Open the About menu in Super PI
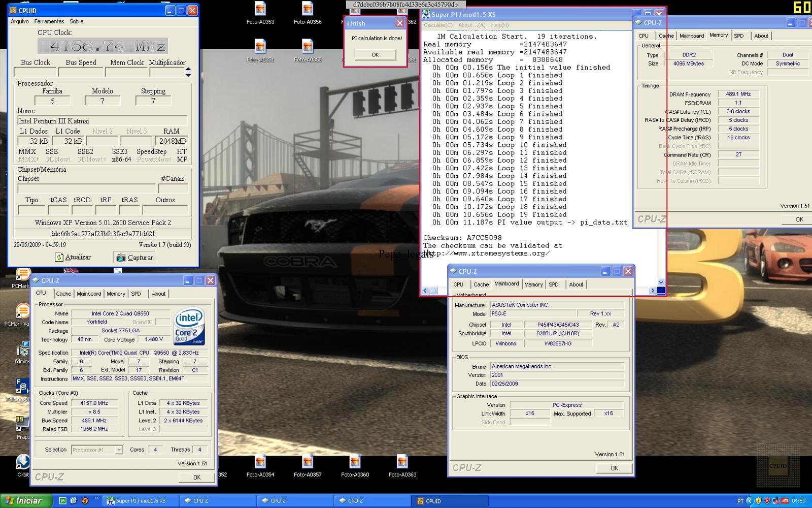Viewport: 812px width, 508px height. tap(471, 25)
